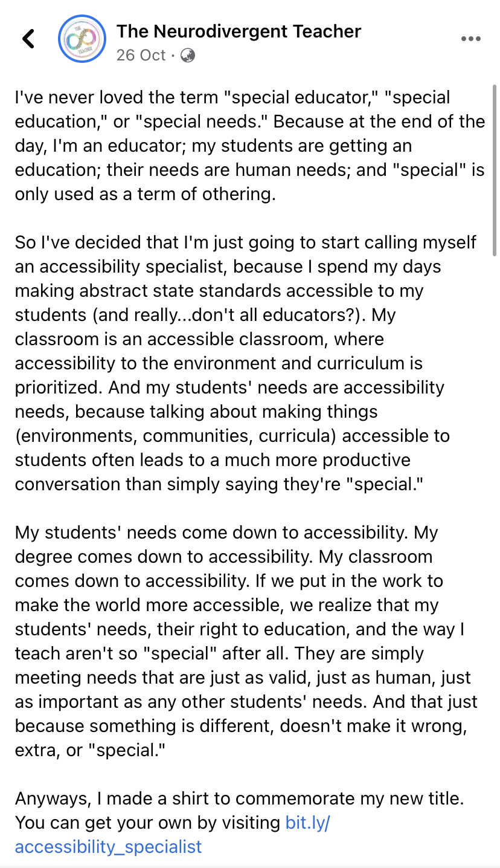500x868 pixels.
Task: Open The Neurodivergent Teacher page name
Action: tap(239, 31)
